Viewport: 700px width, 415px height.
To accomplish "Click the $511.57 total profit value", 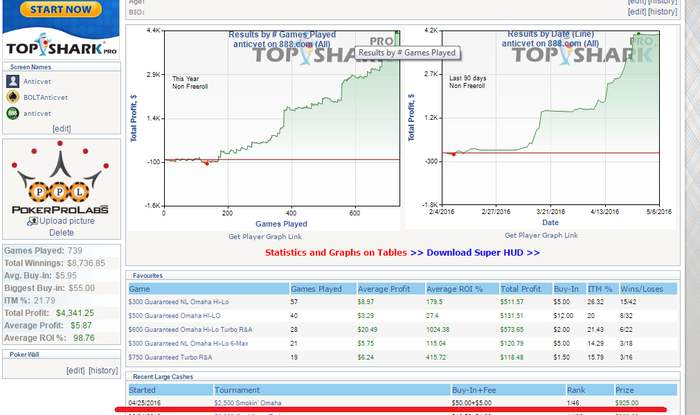I will pos(512,302).
